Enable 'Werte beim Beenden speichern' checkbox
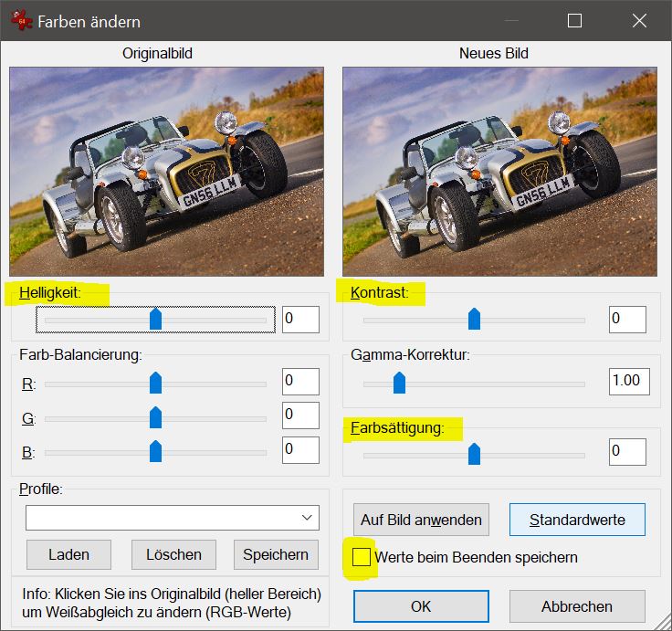Image resolution: width=672 pixels, height=631 pixels. pyautogui.click(x=362, y=556)
